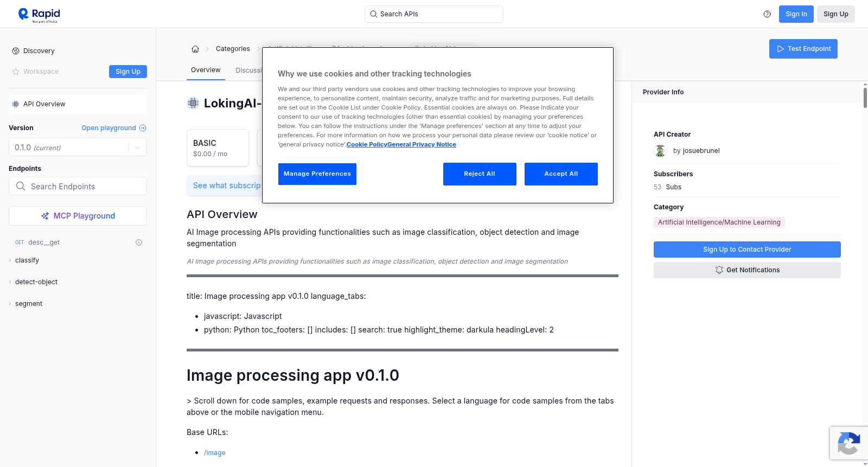
Task: Click the Provider Info heading
Action: click(x=663, y=92)
